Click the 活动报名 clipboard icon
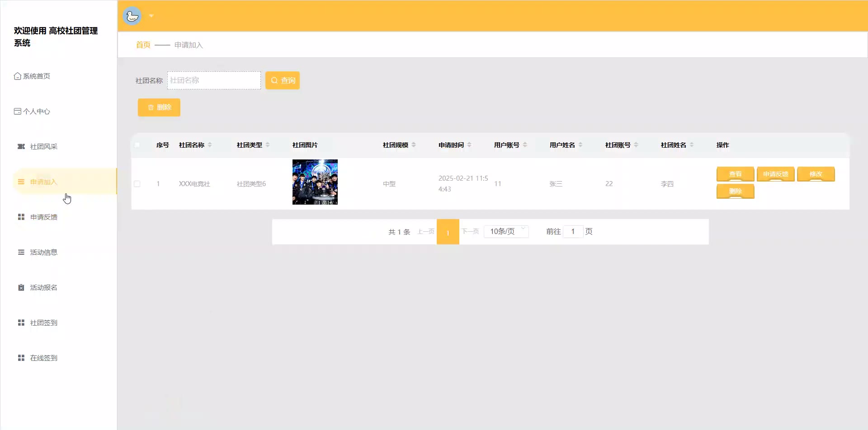 pyautogui.click(x=21, y=288)
